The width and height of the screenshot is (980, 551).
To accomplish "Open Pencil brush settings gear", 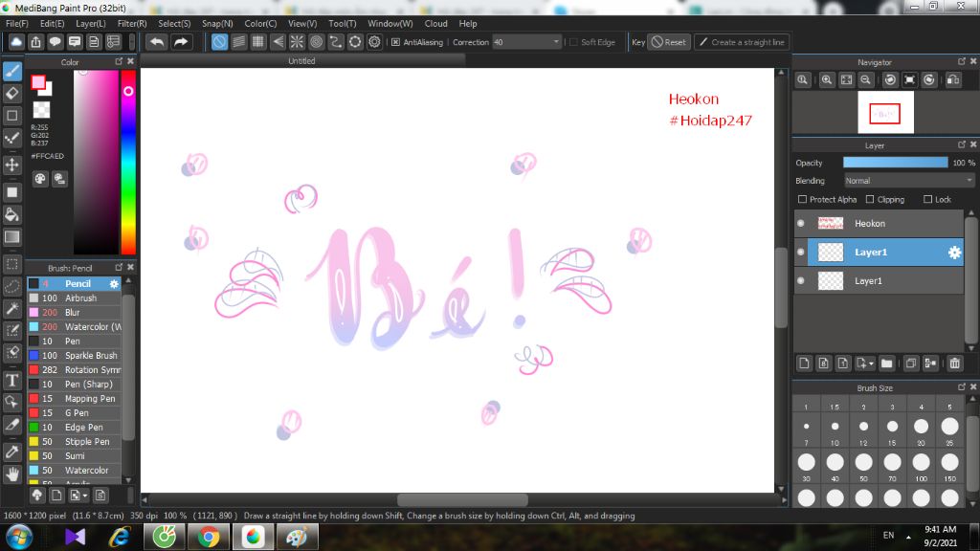I will point(114,283).
